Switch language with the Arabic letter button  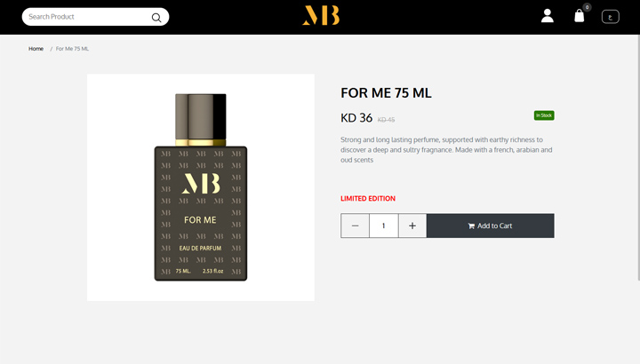(610, 17)
